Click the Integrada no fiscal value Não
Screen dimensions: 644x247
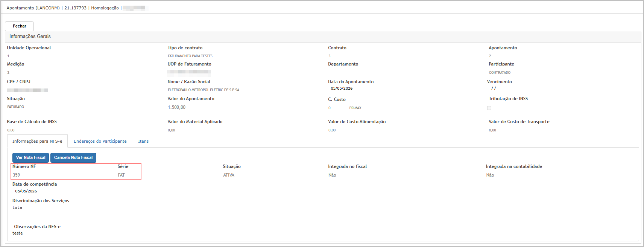pos(332,175)
